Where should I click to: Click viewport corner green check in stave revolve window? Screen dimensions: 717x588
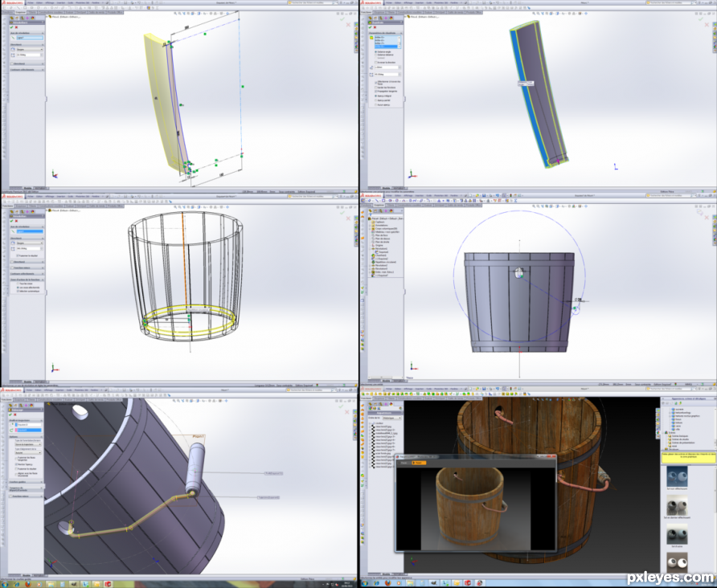pyautogui.click(x=342, y=18)
